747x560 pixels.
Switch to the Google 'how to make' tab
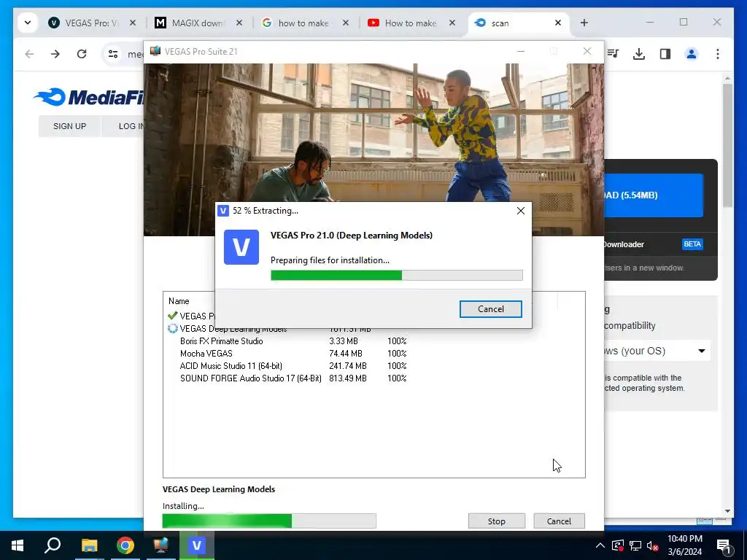(304, 23)
